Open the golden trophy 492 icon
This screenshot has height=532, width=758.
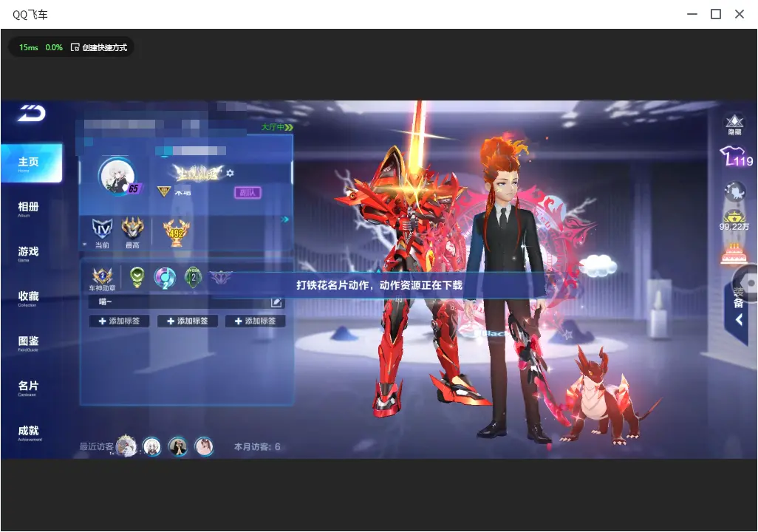pyautogui.click(x=177, y=233)
